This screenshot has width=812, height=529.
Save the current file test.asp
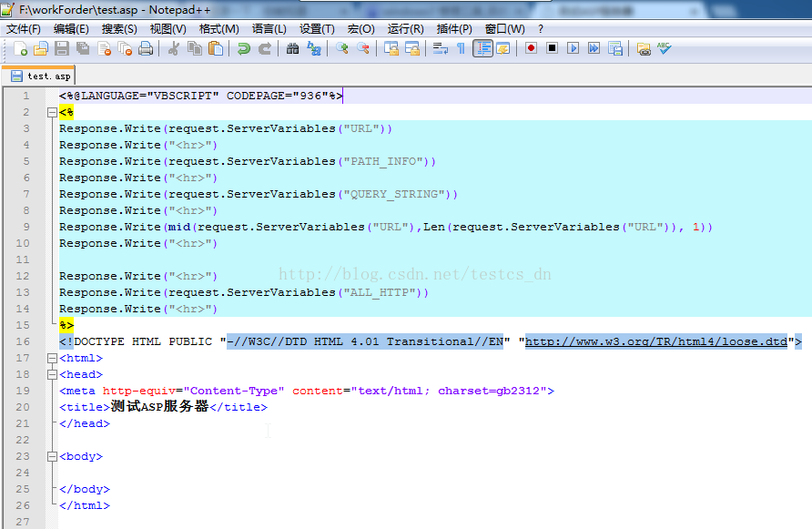click(62, 48)
